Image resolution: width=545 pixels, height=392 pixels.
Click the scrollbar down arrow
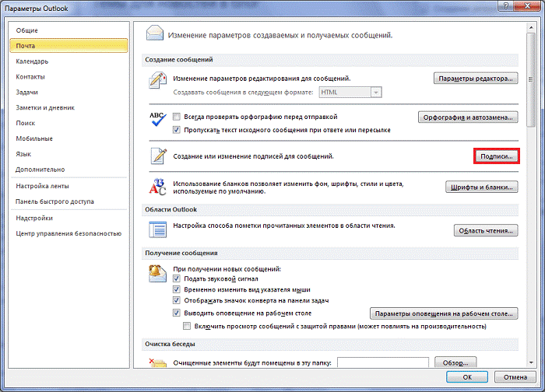tap(531, 363)
